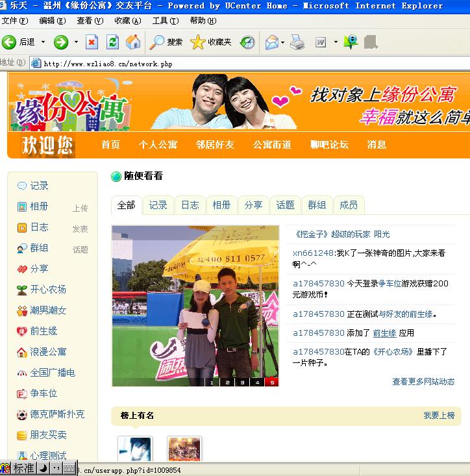Open the 收藏(A) menu
The image size is (470, 476).
tap(127, 21)
